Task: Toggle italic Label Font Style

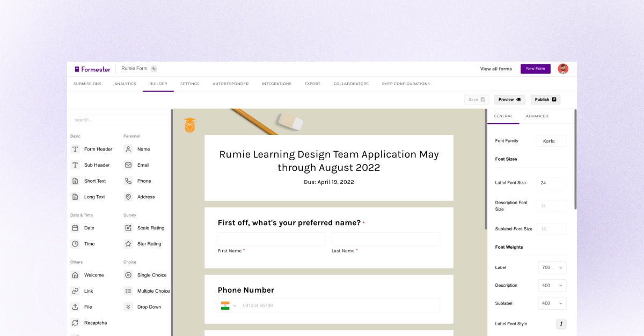Action: pos(561,324)
